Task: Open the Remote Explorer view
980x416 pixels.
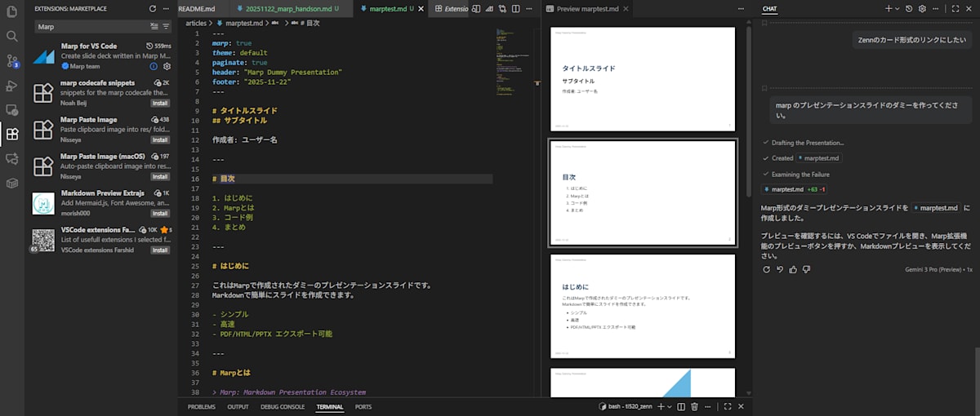Action: click(11, 110)
